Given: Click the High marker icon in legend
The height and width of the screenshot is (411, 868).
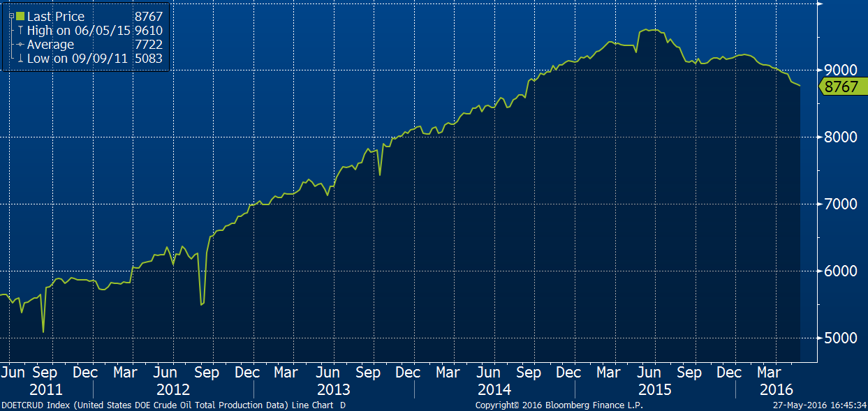Looking at the screenshot, I should [20, 31].
